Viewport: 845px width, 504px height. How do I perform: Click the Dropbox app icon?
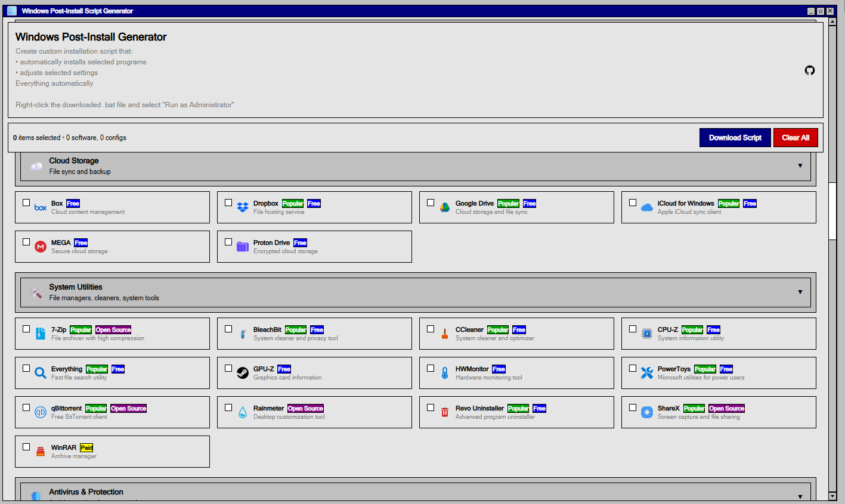point(243,207)
